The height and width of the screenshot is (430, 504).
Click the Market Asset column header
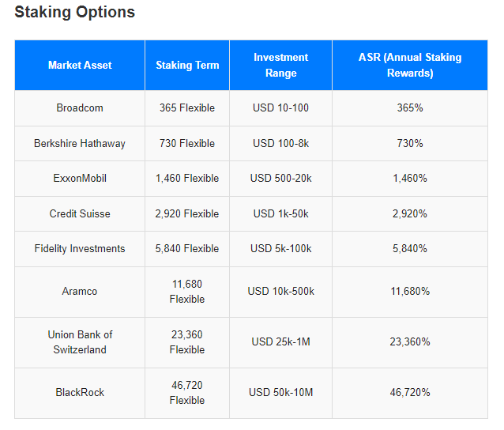[80, 65]
